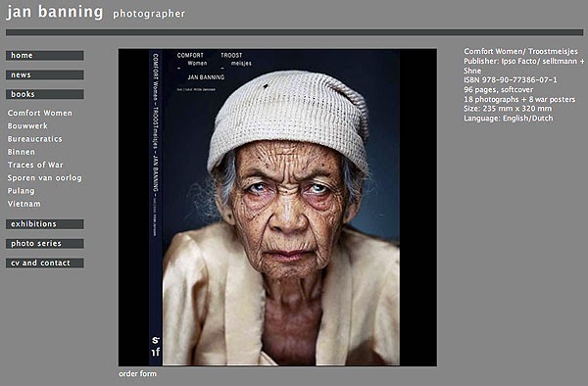Screen dimensions: 588x386
Task: Click the photographer subtitle in header
Action: coord(149,14)
